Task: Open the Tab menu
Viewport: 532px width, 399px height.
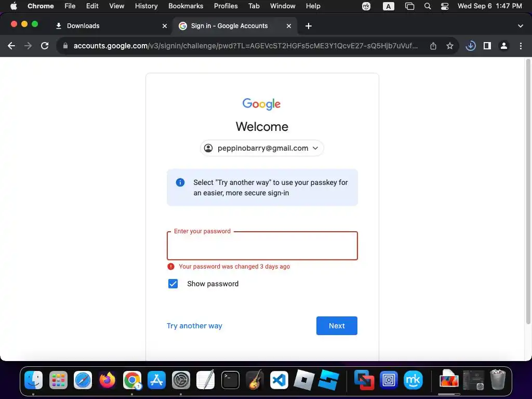Action: pyautogui.click(x=254, y=6)
